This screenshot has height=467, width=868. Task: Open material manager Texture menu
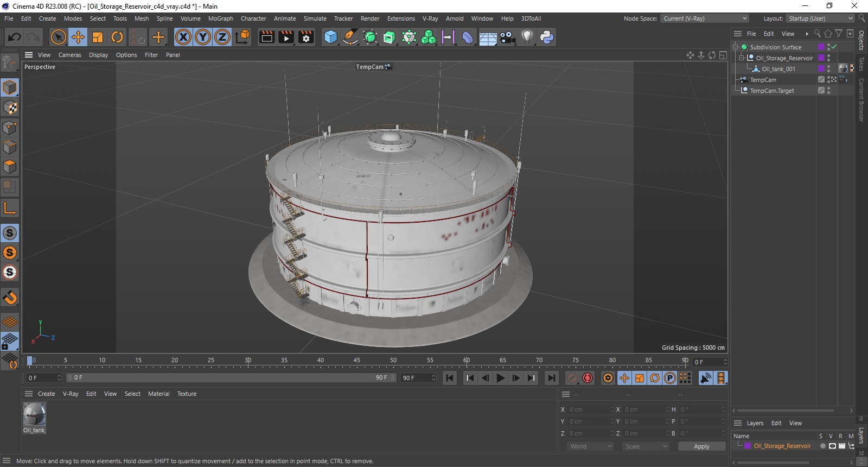[x=187, y=394]
